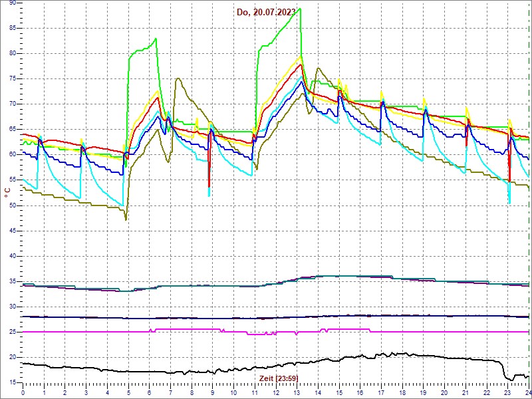Click the cyan curve's lowest dip near hour 23
The width and height of the screenshot is (532, 399).
point(509,202)
